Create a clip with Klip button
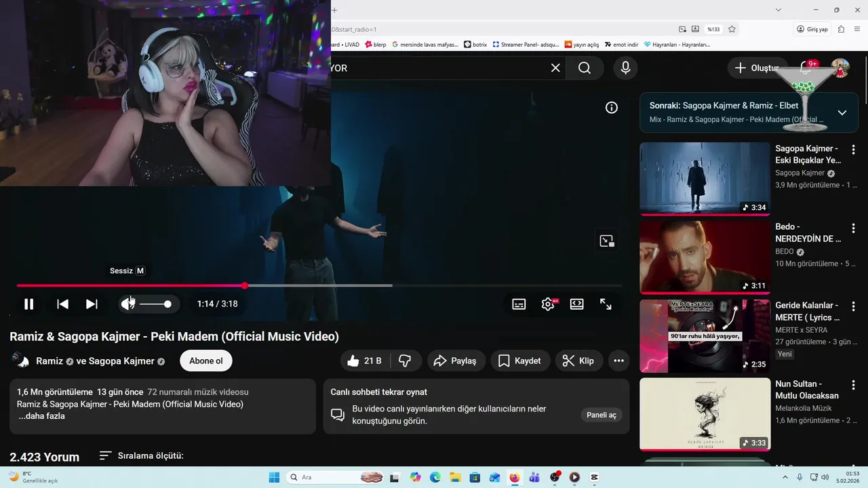This screenshot has height=488, width=868. click(x=579, y=361)
